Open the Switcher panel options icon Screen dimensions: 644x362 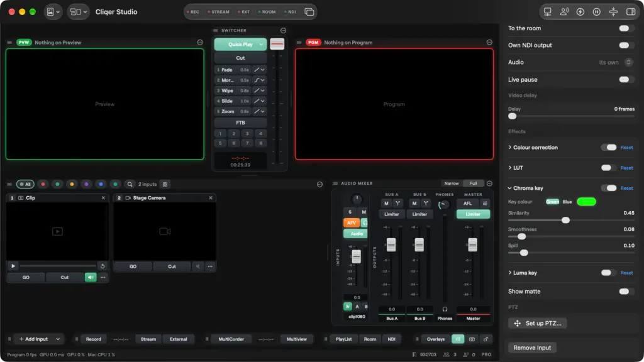coord(283,30)
